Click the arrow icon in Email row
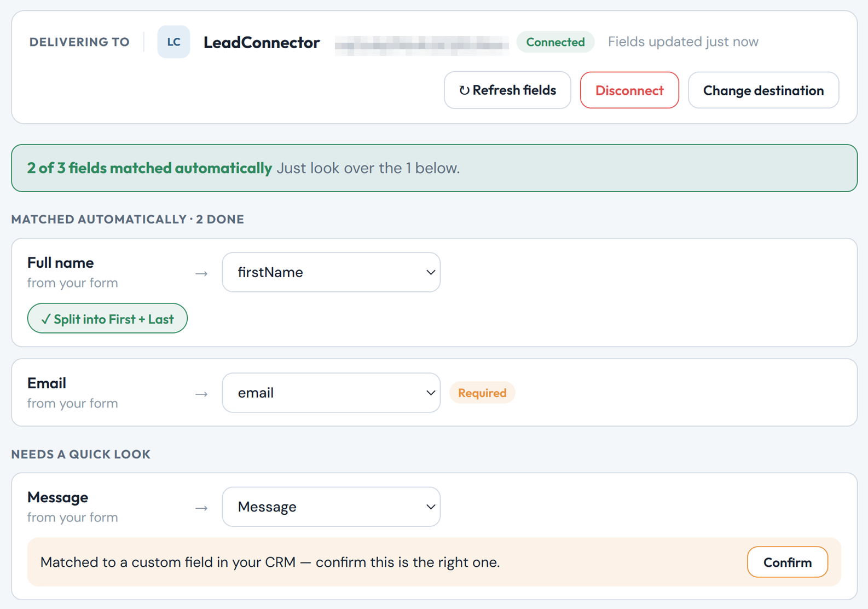 tap(201, 394)
